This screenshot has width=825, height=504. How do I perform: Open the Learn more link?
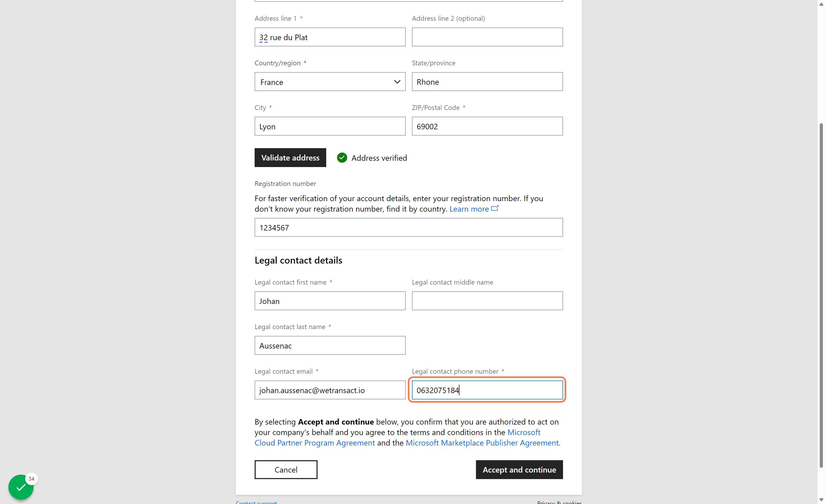click(x=469, y=209)
